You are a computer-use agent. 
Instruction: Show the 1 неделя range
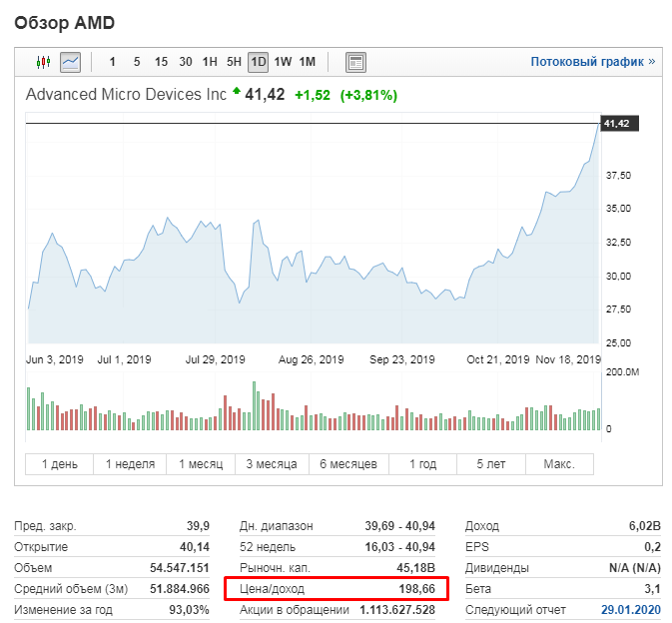130,464
